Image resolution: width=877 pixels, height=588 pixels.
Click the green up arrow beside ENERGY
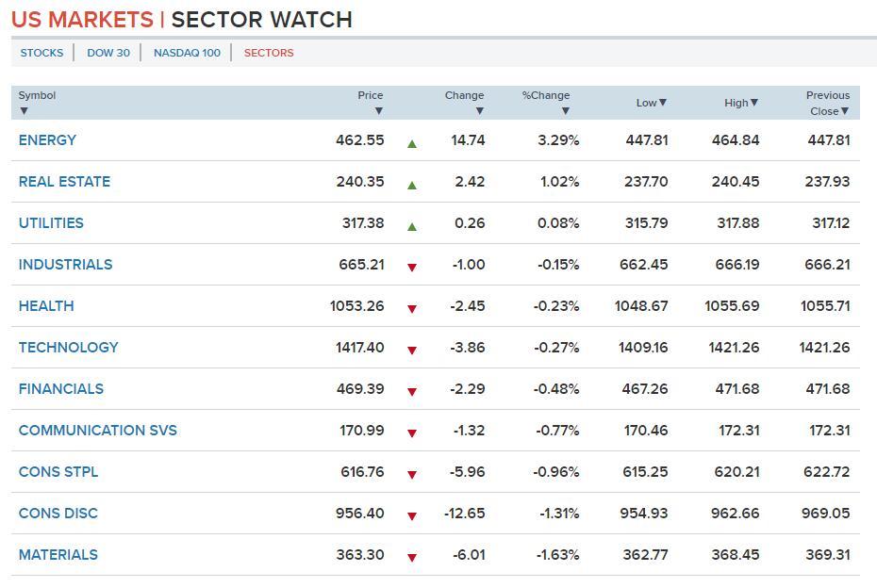(412, 144)
